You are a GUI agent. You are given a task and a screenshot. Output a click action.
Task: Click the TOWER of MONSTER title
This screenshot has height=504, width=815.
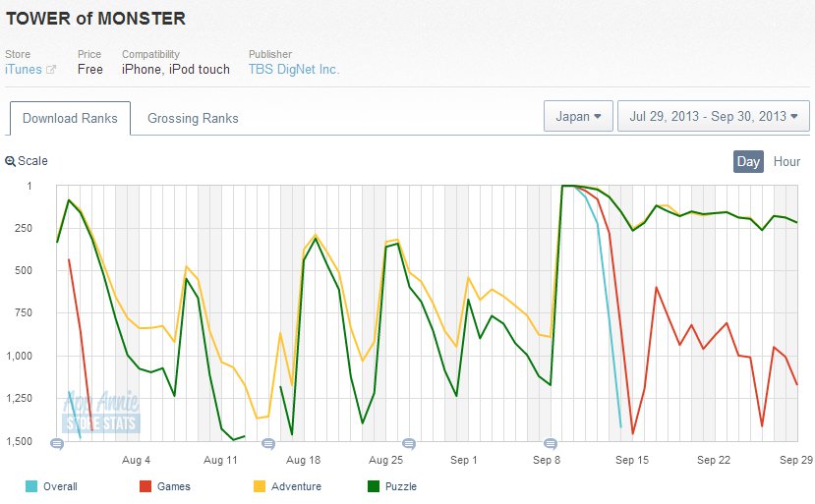[x=95, y=19]
